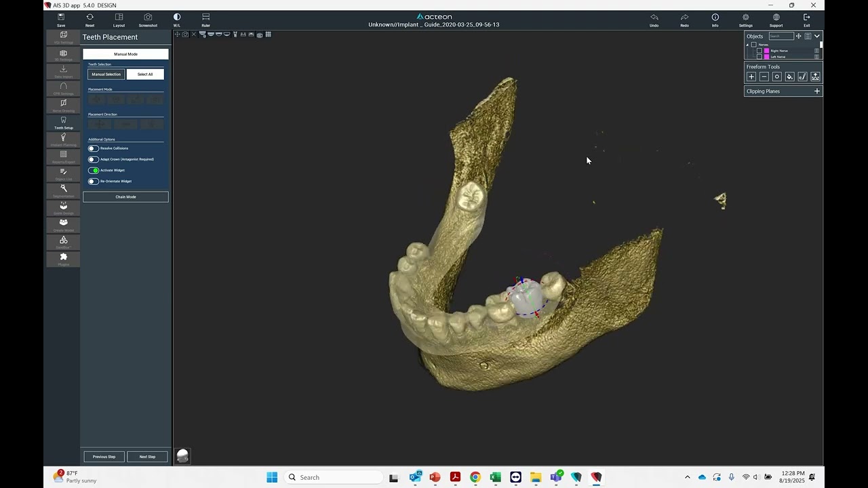Image resolution: width=868 pixels, height=488 pixels.
Task: Open the SandBox module
Action: point(64,242)
